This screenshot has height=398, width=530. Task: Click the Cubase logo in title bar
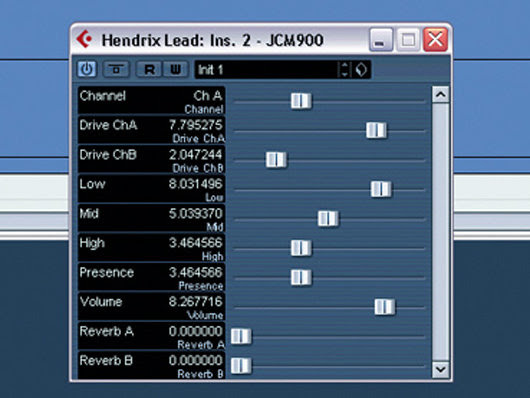point(84,39)
